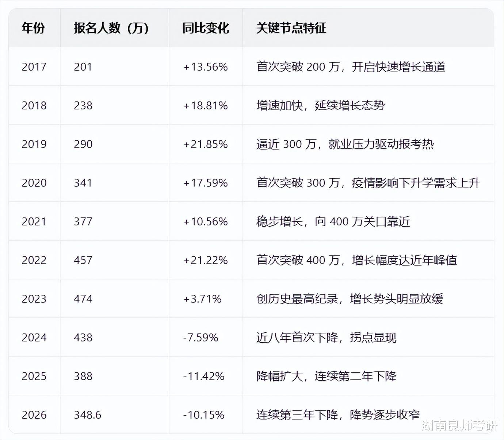504x440 pixels.
Task: Click the text 近八年首次下降，拐点显现
Action: [x=327, y=337]
